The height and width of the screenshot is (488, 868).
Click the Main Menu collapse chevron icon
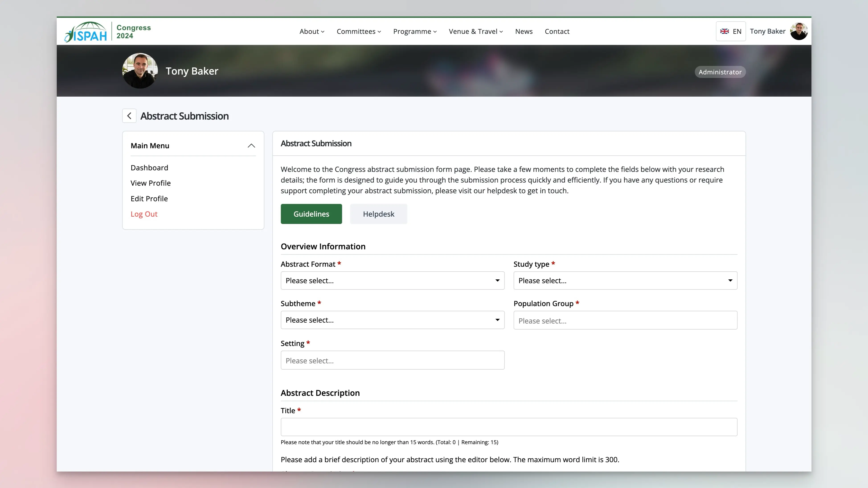[x=251, y=145]
